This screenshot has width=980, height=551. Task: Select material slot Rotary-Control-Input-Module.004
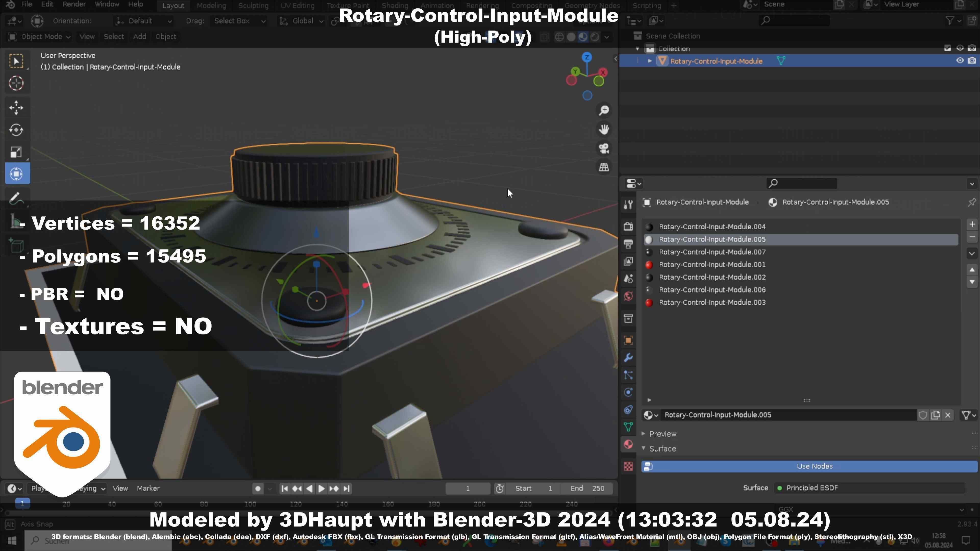tap(800, 227)
